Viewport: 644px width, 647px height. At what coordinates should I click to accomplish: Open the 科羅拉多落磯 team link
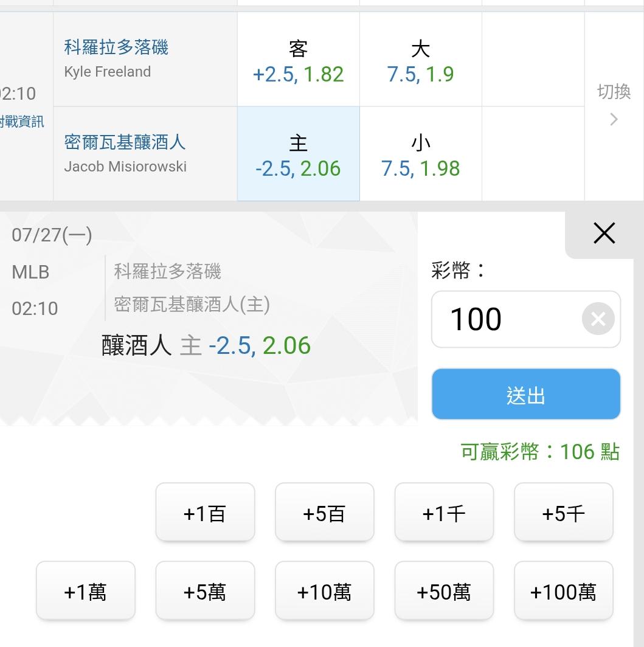coord(116,47)
